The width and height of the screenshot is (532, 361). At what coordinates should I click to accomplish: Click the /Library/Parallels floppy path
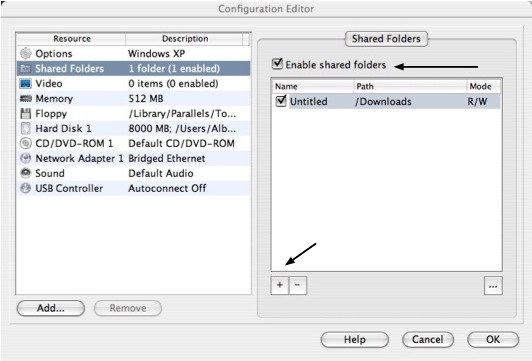point(182,114)
